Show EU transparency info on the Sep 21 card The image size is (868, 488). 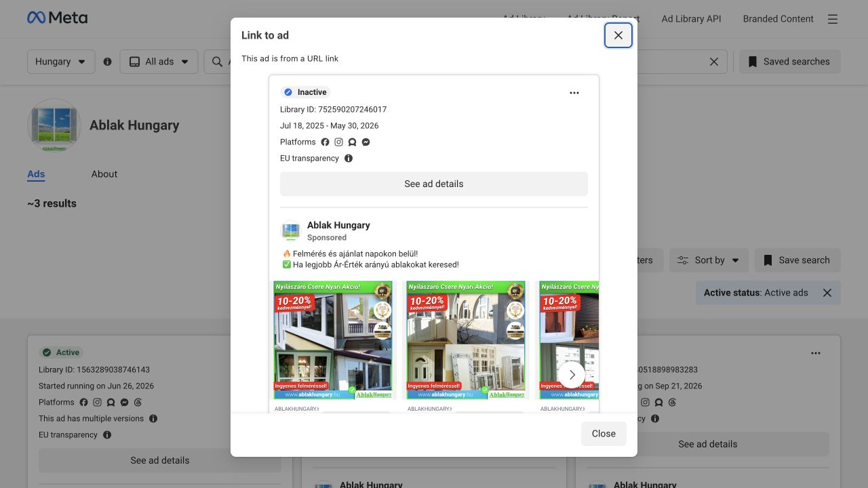click(655, 419)
